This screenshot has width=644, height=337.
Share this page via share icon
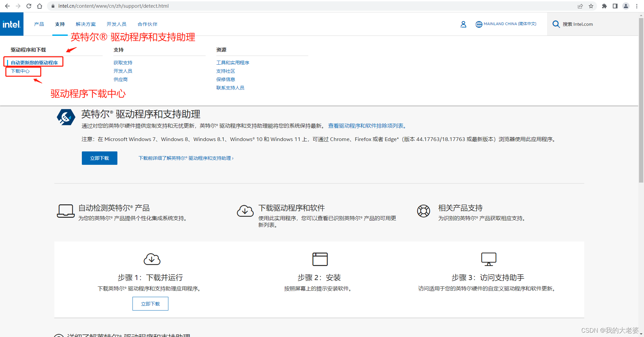pos(580,6)
